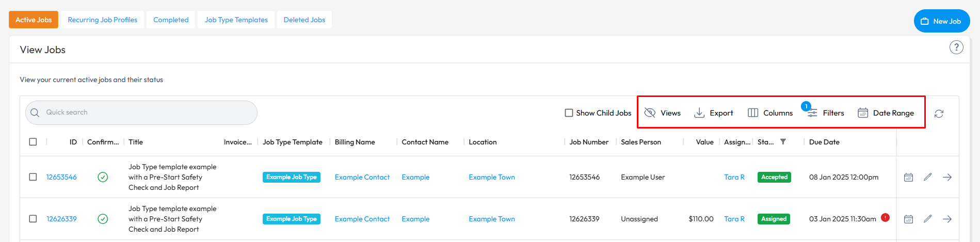Open Tara R link for job 12626339

pos(734,219)
